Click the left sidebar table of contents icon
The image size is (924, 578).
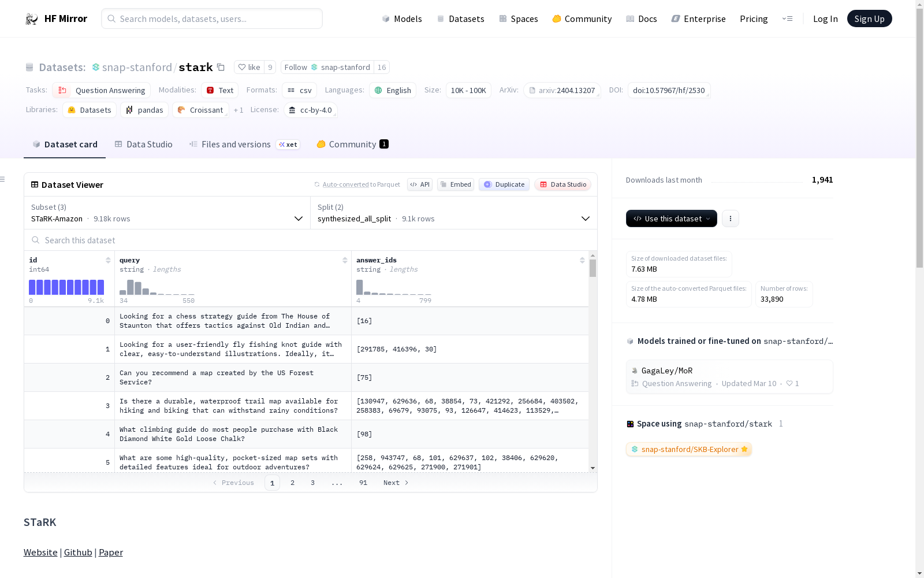click(x=3, y=179)
